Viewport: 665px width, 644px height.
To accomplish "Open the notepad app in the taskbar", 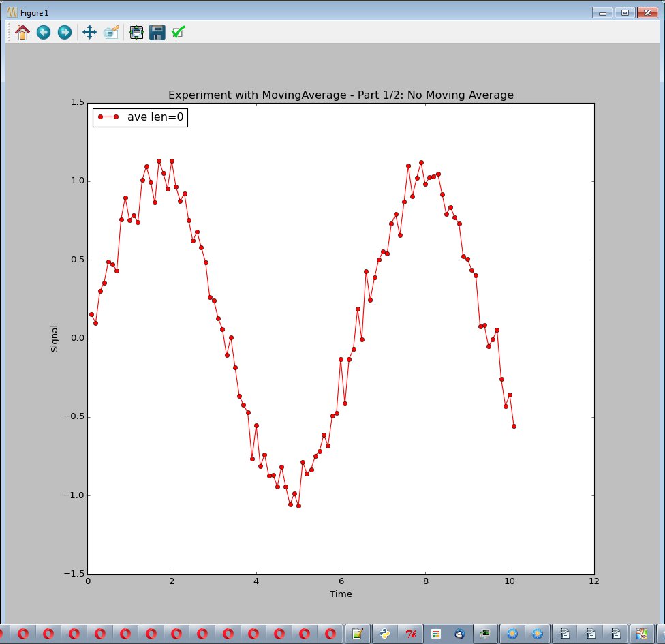I will pos(358,634).
